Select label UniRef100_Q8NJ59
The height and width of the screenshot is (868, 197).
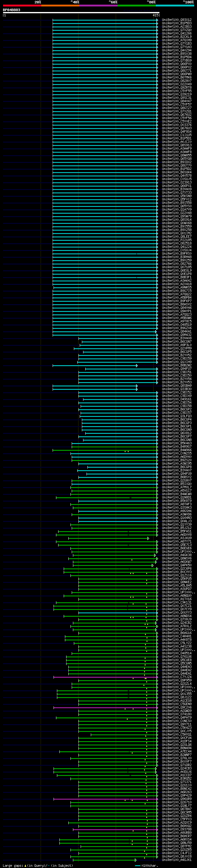[x=177, y=843]
